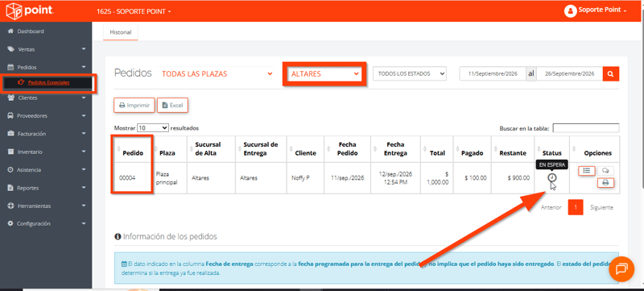Click the end date field 26/Septiembre/2026
This screenshot has width=644, height=291.
(x=570, y=74)
